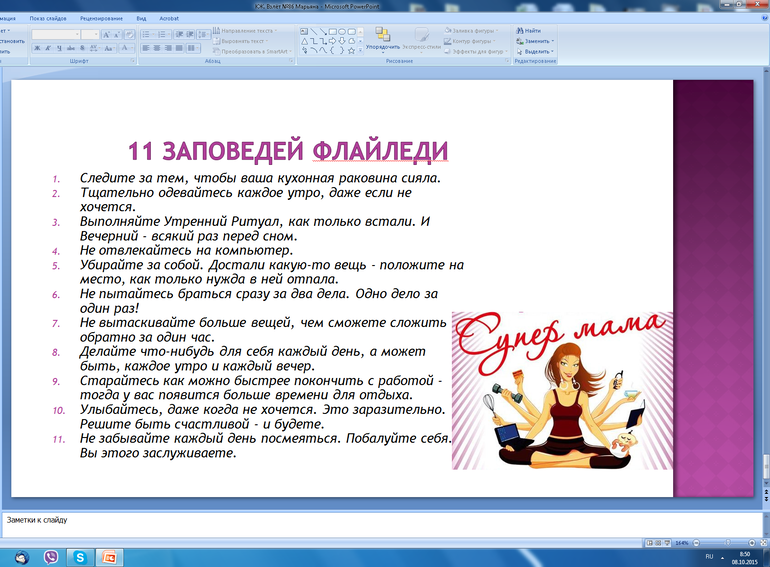Click the Bold formatting icon

coord(36,48)
